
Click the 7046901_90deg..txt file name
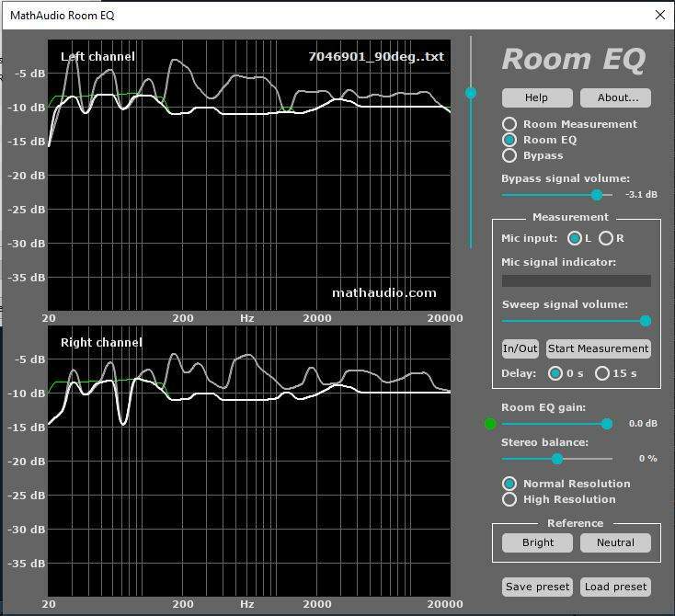pos(376,56)
